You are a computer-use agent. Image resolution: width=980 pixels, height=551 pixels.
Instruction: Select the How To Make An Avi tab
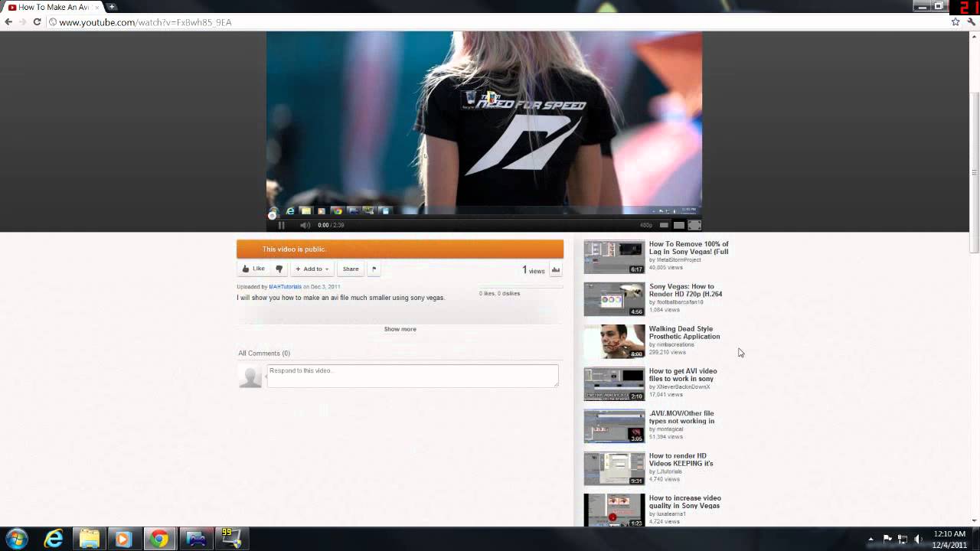pos(53,7)
